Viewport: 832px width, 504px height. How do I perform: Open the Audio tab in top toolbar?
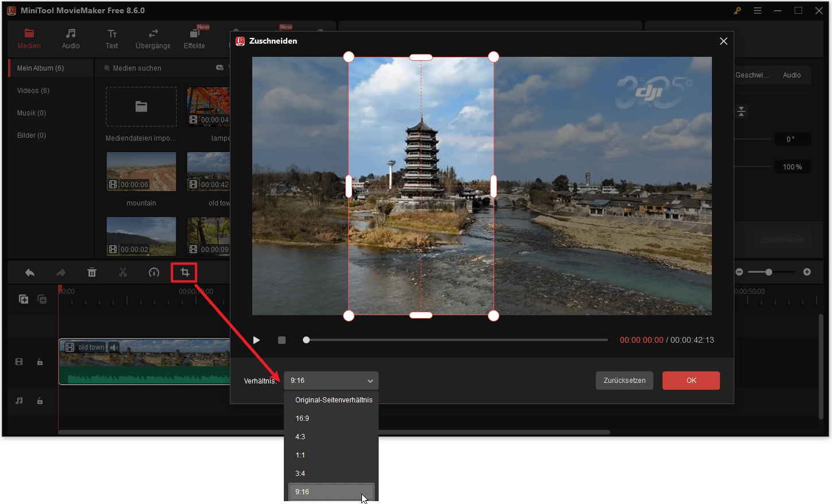(x=71, y=38)
